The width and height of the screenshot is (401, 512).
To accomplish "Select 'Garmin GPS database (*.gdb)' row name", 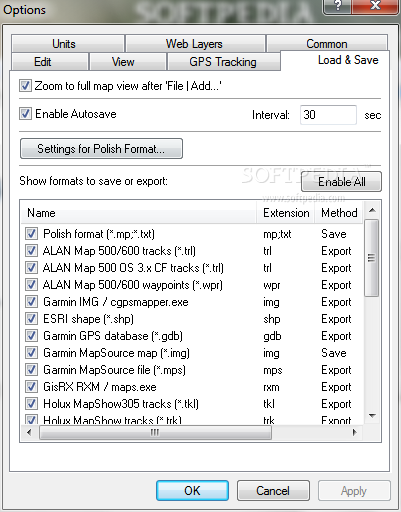I will coord(113,336).
